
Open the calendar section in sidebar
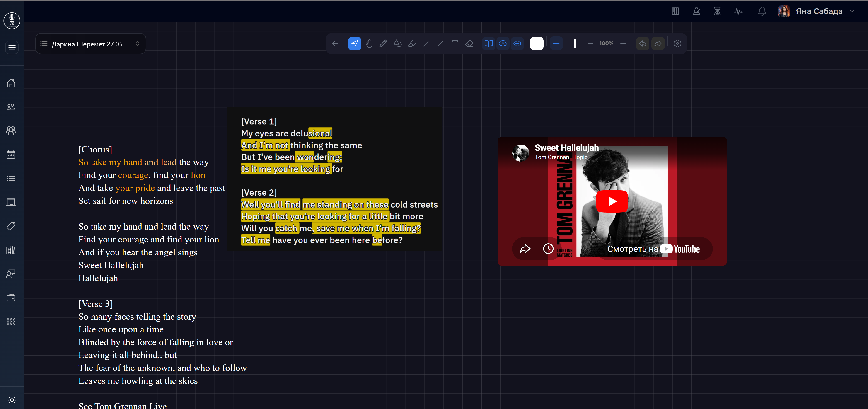[11, 155]
